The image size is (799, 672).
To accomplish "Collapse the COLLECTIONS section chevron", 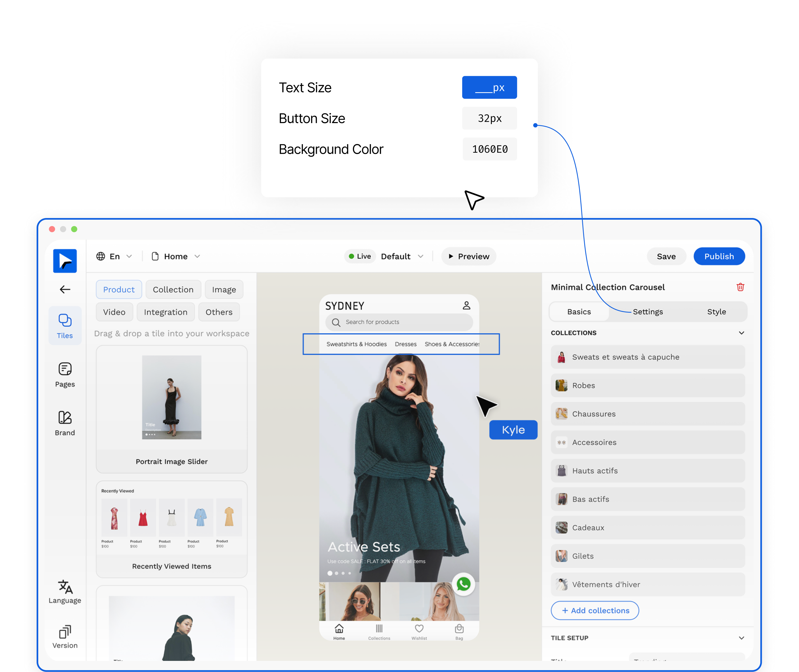I will (x=741, y=333).
